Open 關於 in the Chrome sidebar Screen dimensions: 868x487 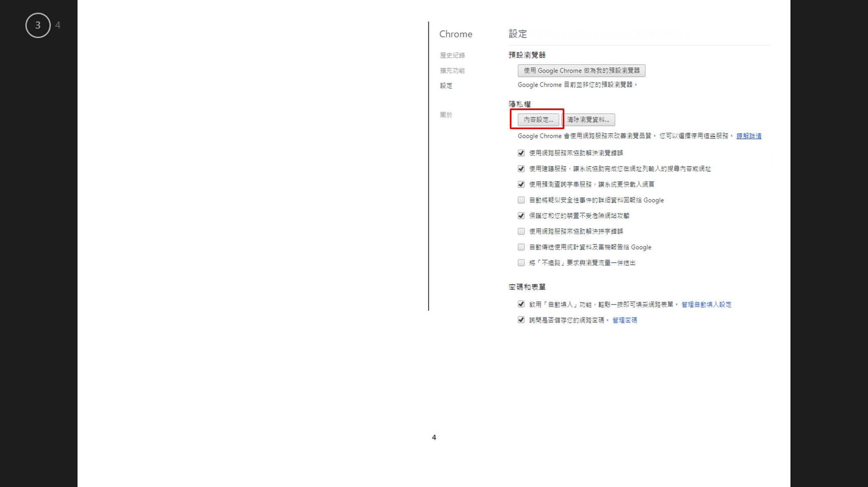click(446, 115)
